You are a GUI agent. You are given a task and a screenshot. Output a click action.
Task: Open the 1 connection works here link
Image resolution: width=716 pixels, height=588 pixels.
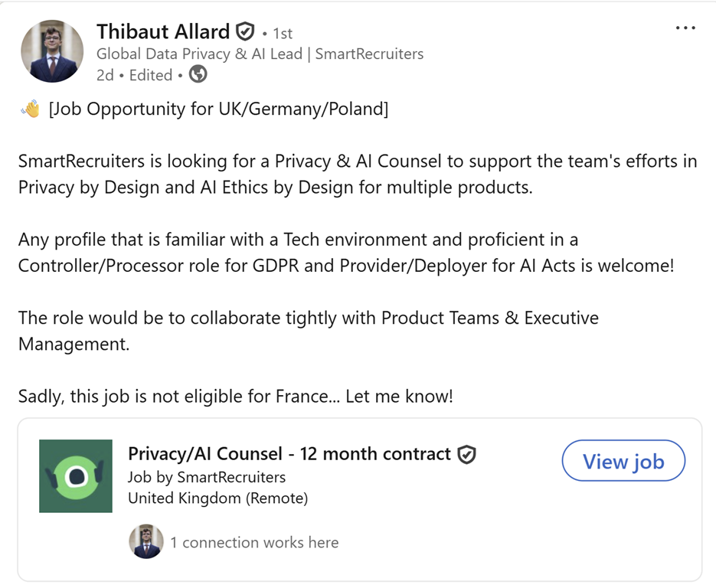[x=253, y=543]
